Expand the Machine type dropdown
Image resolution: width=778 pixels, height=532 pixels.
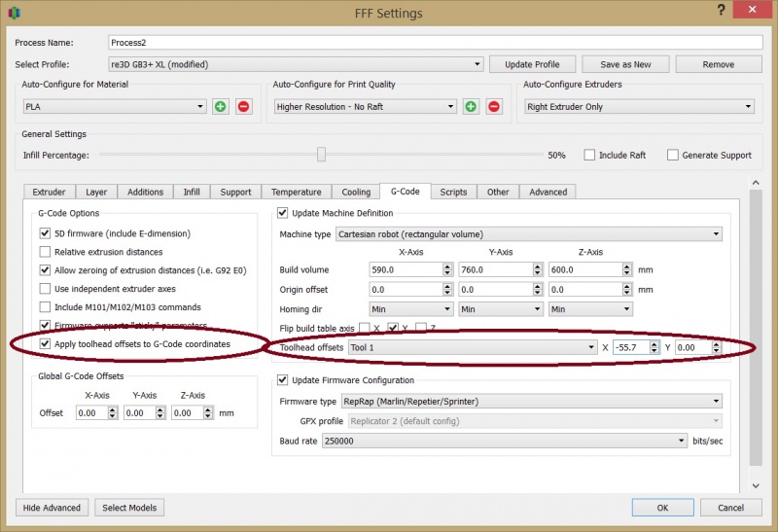coord(528,233)
